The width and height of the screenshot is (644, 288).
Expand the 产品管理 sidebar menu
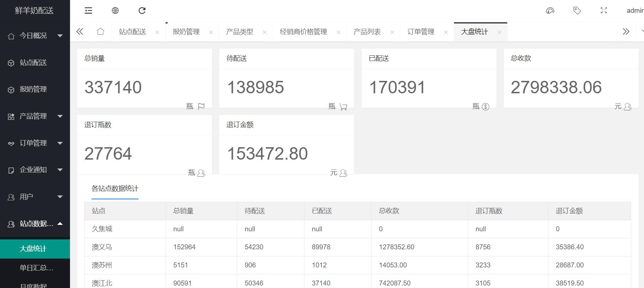pyautogui.click(x=35, y=116)
